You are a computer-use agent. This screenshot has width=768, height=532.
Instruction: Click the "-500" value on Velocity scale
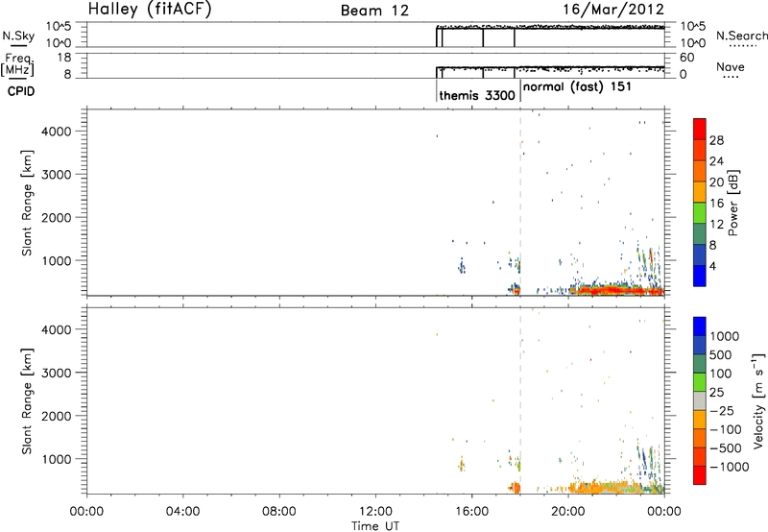tap(726, 448)
